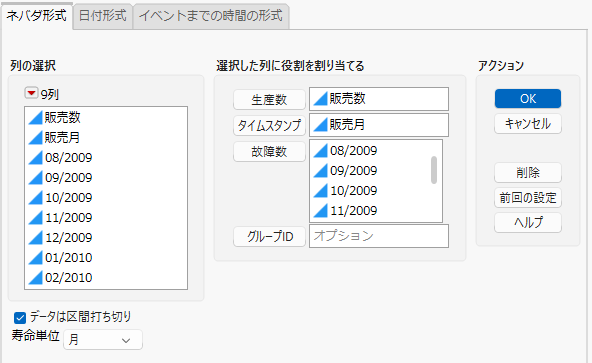The height and width of the screenshot is (363, 592).
Task: Assign role with the 生産数 button
Action: (x=269, y=99)
